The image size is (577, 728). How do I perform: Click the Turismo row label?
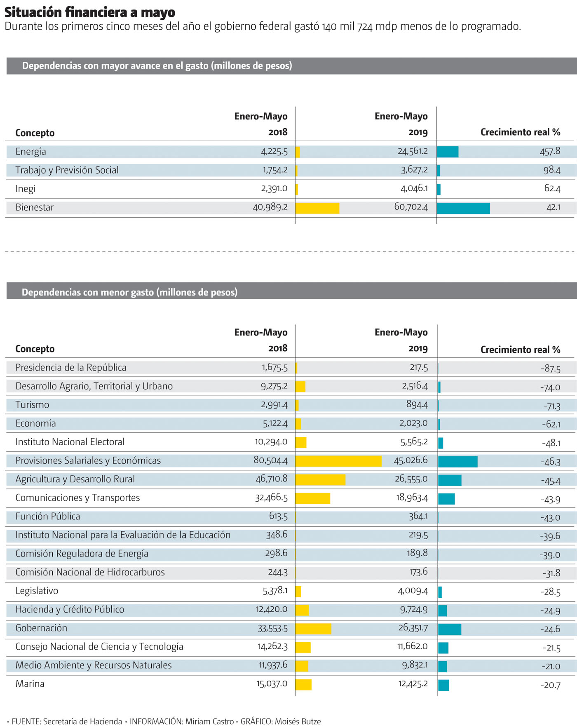32,405
